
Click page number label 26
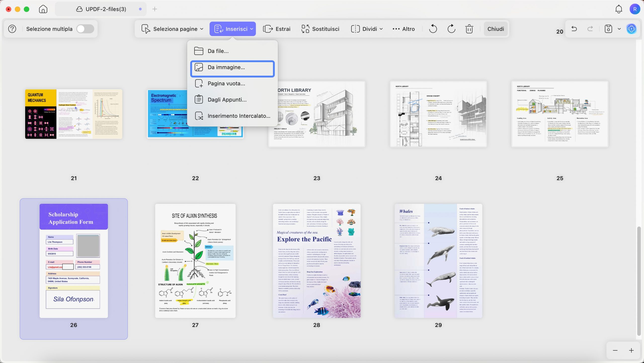click(x=73, y=325)
